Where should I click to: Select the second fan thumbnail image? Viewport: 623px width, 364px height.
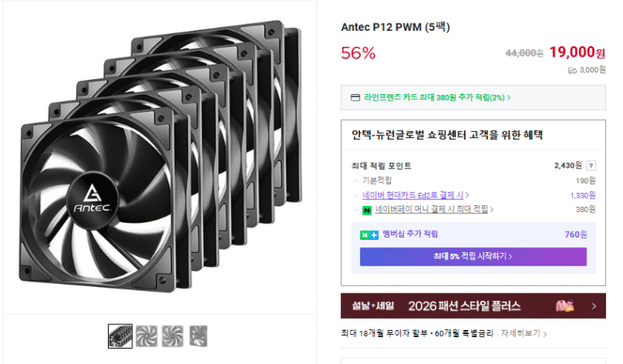(x=147, y=336)
